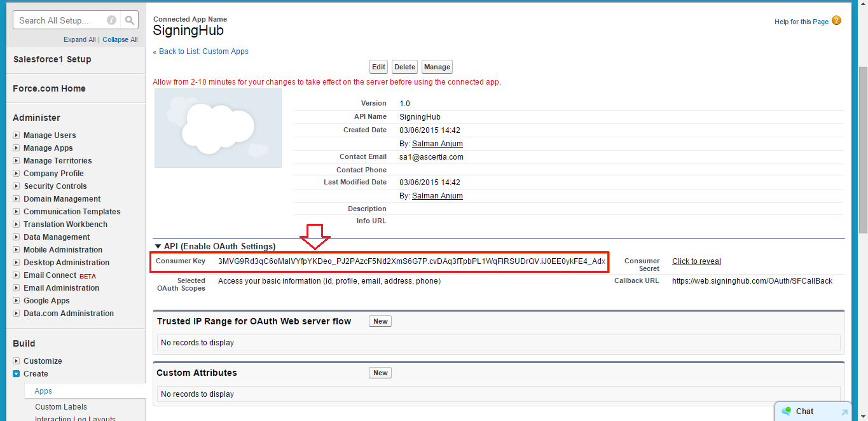This screenshot has width=868, height=421.
Task: Click the info icon in search box
Action: point(112,20)
